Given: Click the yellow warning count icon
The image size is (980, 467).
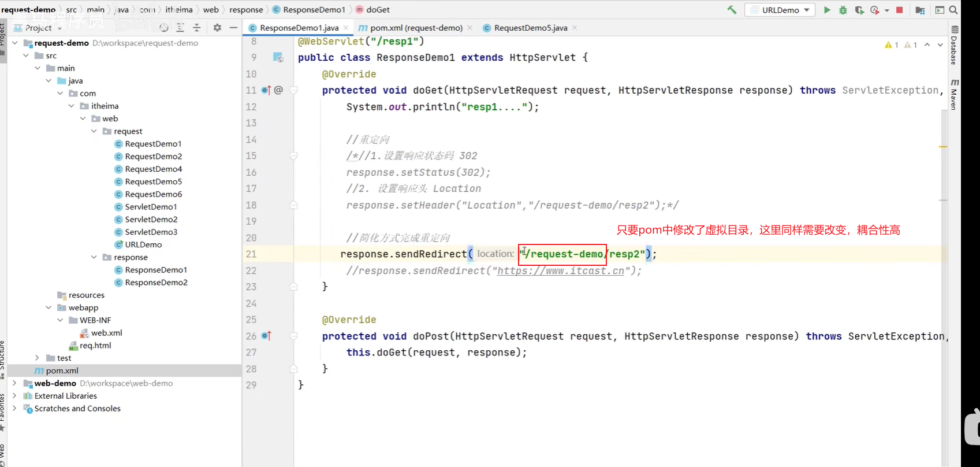Looking at the screenshot, I should (x=891, y=45).
